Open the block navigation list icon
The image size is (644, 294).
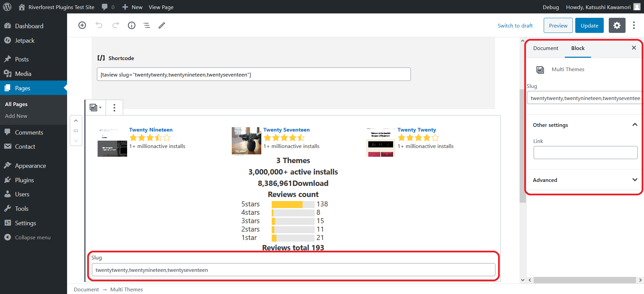click(x=147, y=25)
